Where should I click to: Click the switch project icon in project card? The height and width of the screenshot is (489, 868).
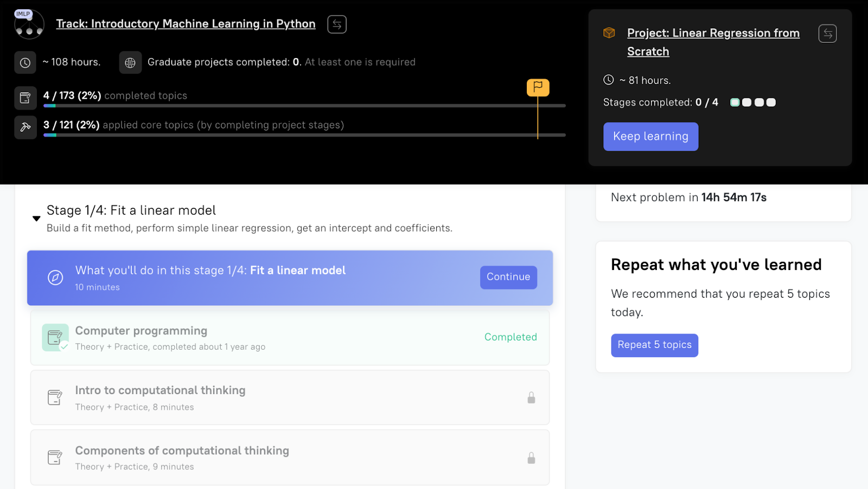pos(827,34)
